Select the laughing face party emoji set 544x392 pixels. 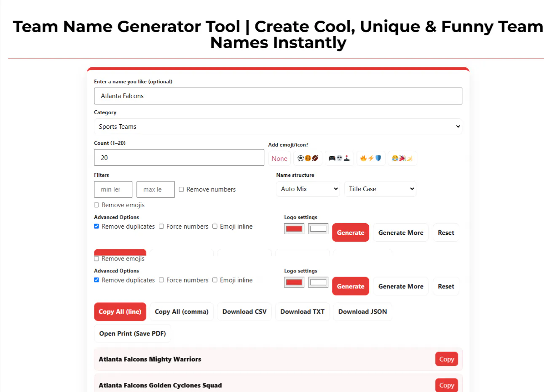coord(402,158)
